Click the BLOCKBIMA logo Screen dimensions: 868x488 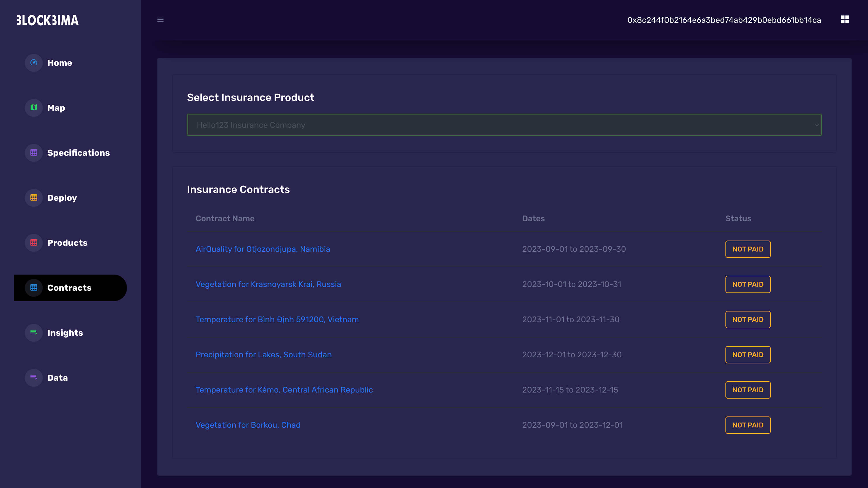[x=48, y=20]
